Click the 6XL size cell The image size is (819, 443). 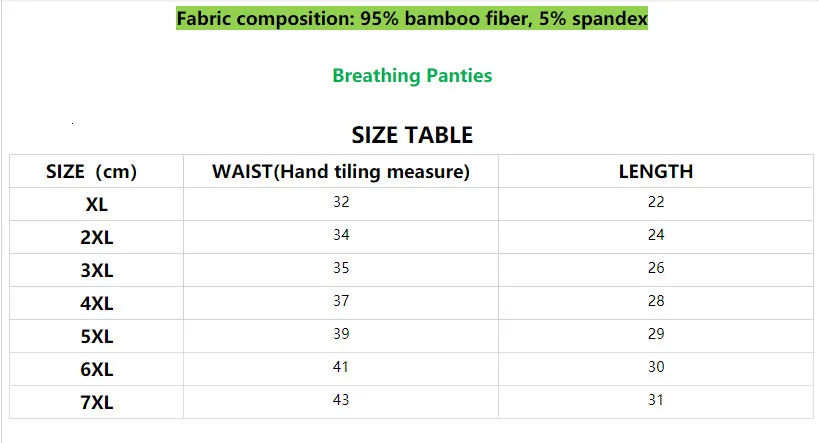click(x=97, y=369)
